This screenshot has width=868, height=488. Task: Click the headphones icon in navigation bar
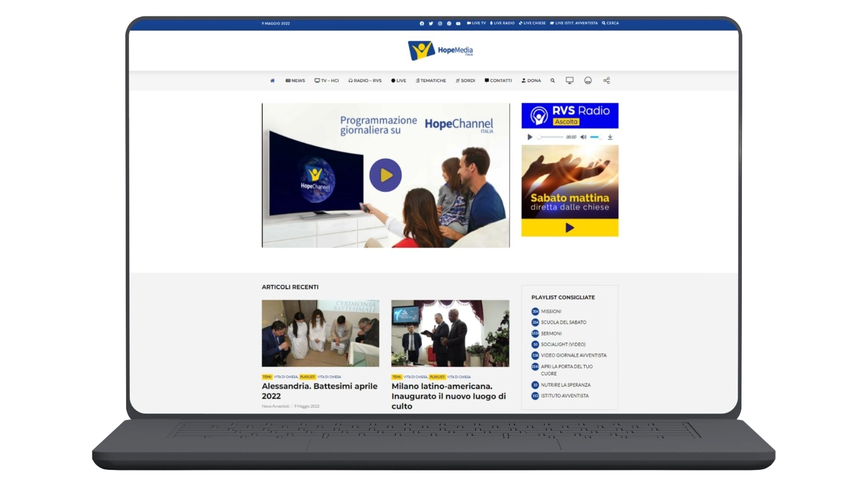tap(588, 80)
